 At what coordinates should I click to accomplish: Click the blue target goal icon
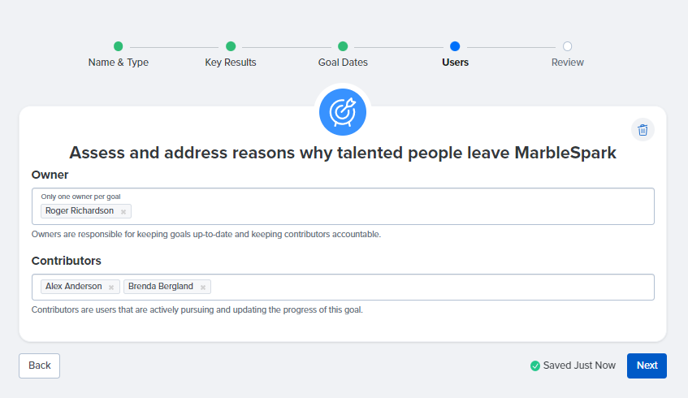(343, 112)
